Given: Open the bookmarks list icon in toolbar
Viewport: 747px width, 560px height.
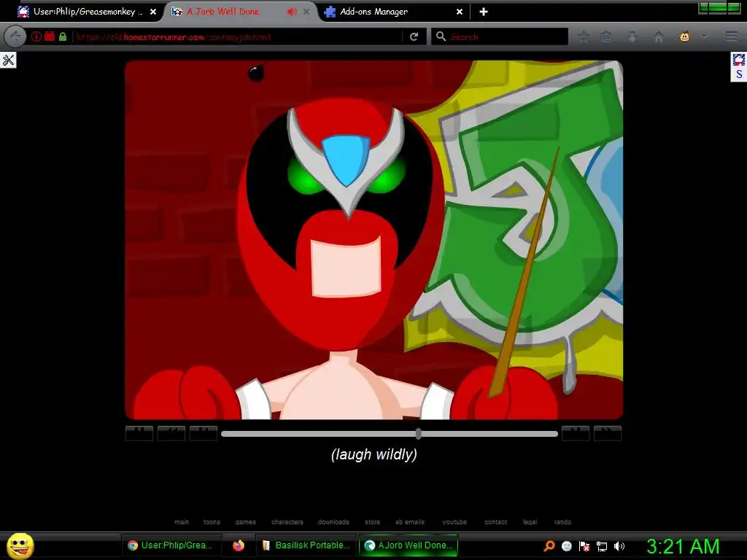Looking at the screenshot, I should pyautogui.click(x=606, y=36).
